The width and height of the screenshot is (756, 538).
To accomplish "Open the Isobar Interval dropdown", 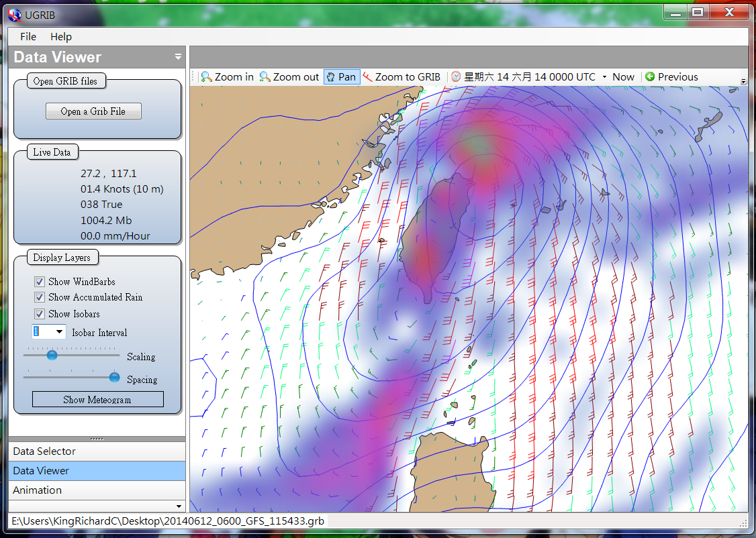I will click(x=59, y=332).
